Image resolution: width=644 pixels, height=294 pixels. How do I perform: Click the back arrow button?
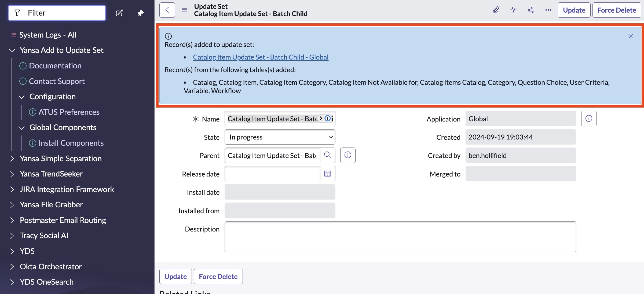pos(167,10)
